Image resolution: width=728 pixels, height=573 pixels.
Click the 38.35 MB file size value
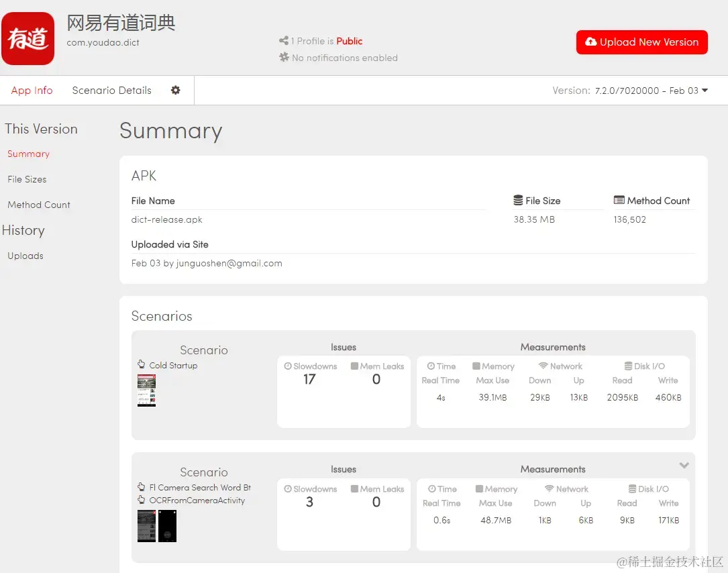(x=534, y=219)
